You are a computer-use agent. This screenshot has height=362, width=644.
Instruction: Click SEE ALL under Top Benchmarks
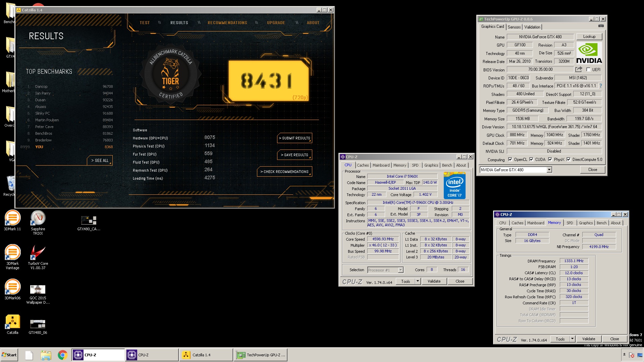[100, 161]
